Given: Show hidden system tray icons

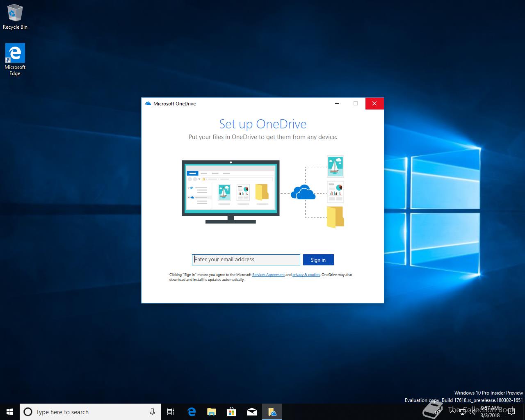Looking at the screenshot, I should 452,412.
